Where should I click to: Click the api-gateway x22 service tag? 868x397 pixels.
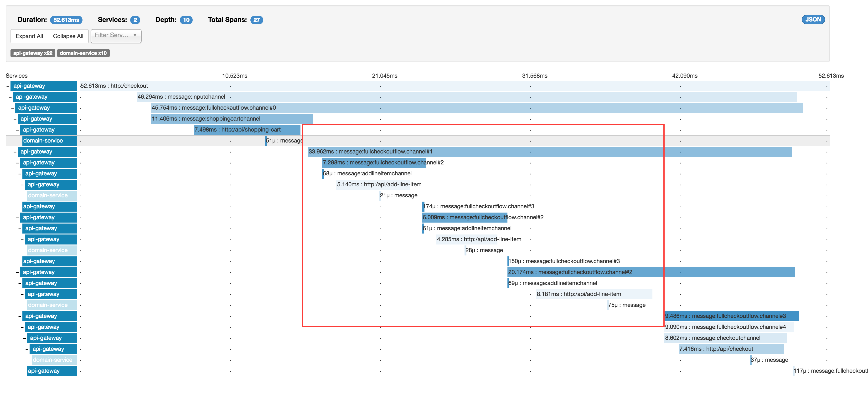[x=33, y=53]
